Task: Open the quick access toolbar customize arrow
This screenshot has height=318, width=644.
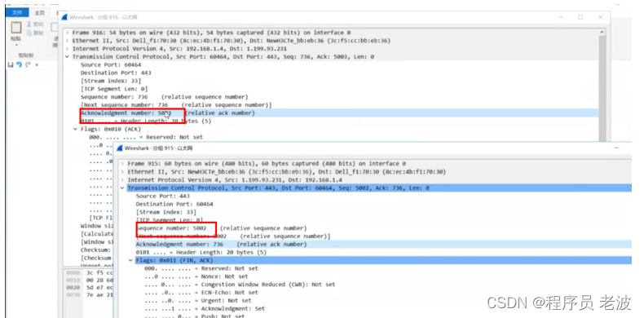Action: (37, 65)
